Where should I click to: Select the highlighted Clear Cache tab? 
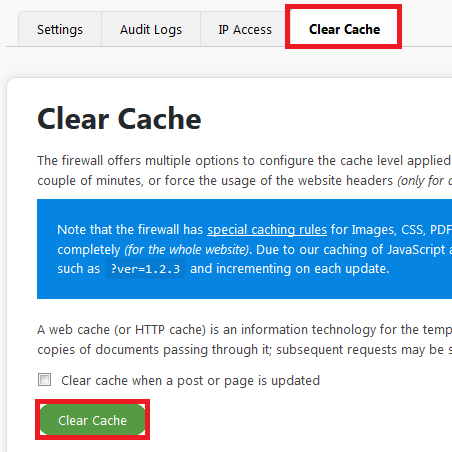pyautogui.click(x=344, y=29)
